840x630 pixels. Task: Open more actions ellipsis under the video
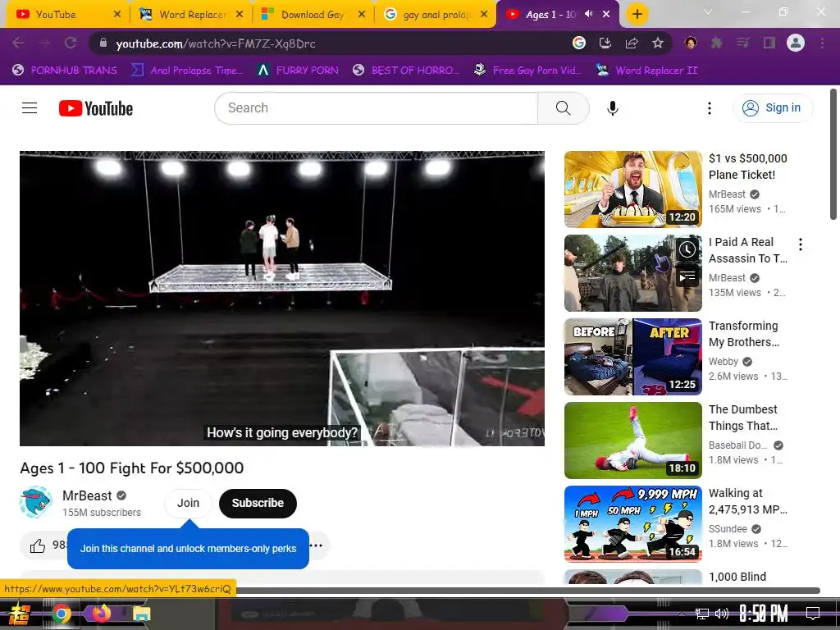tap(316, 546)
